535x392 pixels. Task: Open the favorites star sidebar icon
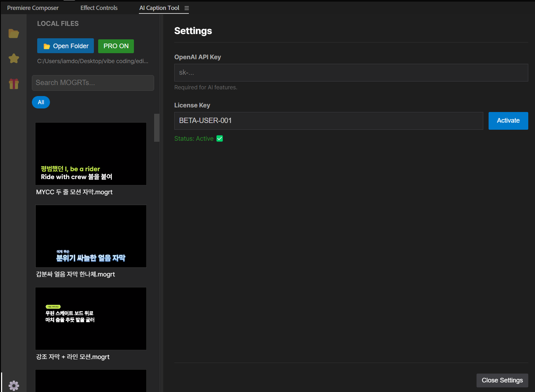tap(14, 58)
